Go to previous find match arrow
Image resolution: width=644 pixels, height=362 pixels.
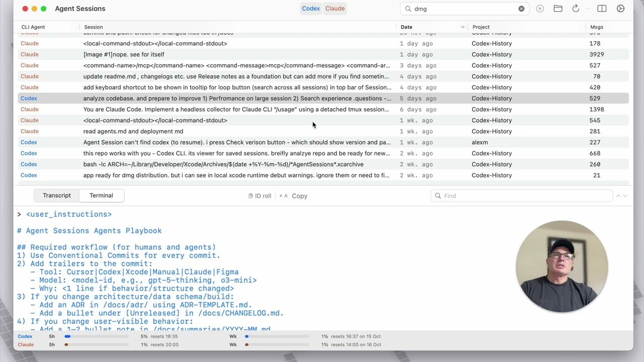tap(618, 196)
